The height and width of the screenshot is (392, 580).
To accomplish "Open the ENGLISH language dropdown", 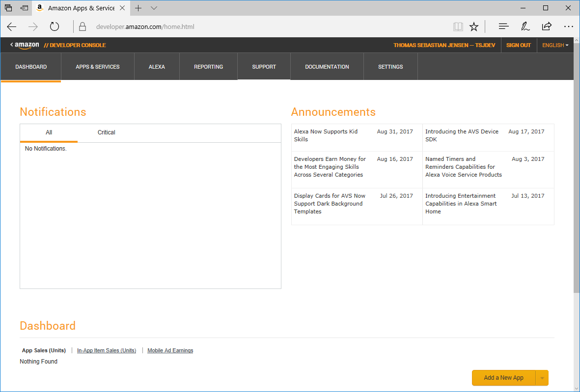I will click(x=555, y=45).
